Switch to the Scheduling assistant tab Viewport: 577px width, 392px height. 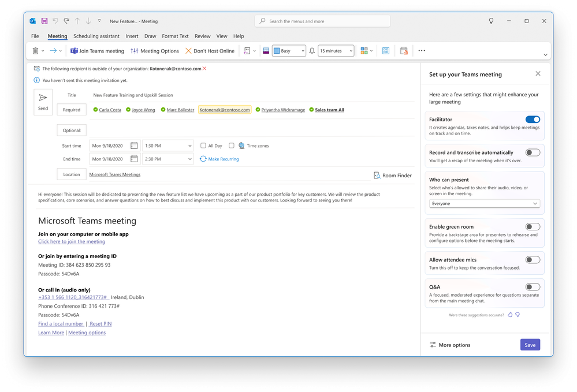click(96, 36)
